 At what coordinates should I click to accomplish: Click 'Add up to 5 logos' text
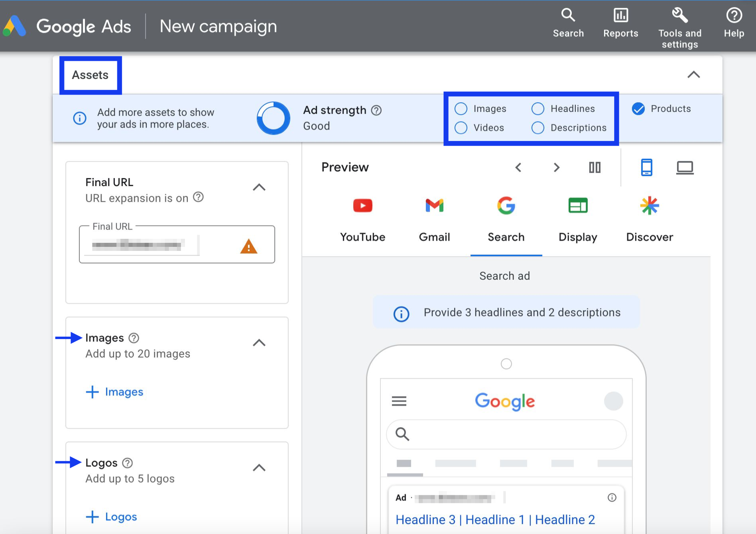coord(130,478)
